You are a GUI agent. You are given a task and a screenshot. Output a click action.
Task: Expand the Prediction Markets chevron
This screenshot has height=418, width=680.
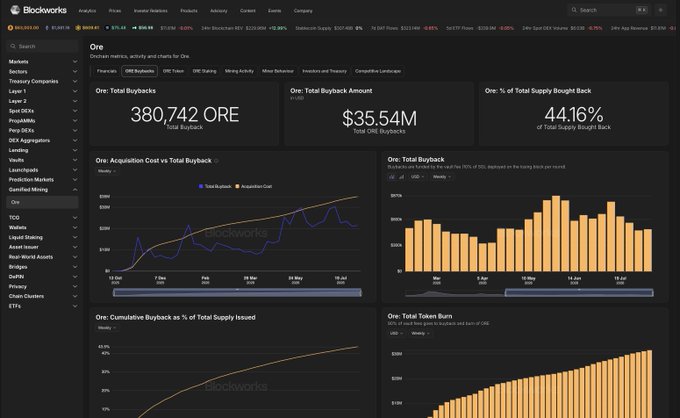click(75, 180)
